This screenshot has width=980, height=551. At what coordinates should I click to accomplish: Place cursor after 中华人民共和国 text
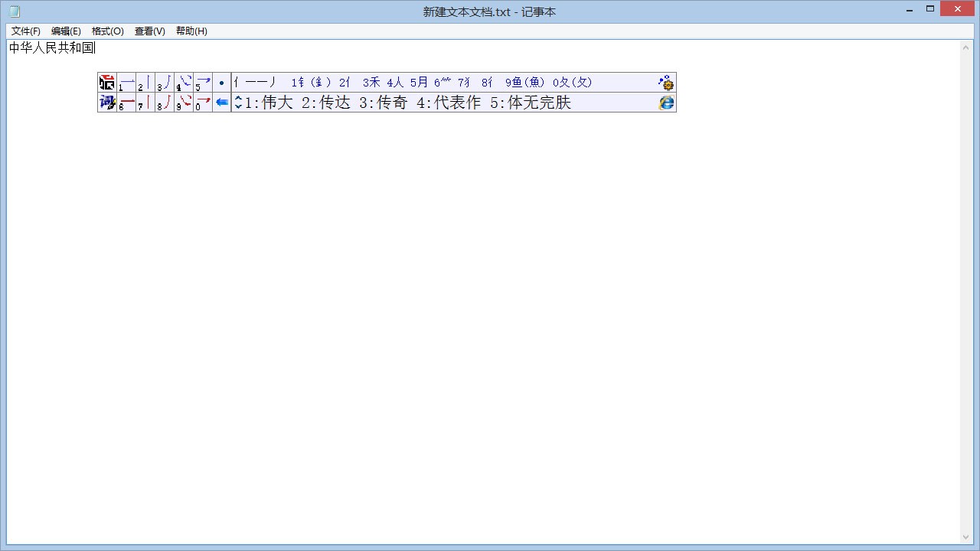pyautogui.click(x=95, y=47)
